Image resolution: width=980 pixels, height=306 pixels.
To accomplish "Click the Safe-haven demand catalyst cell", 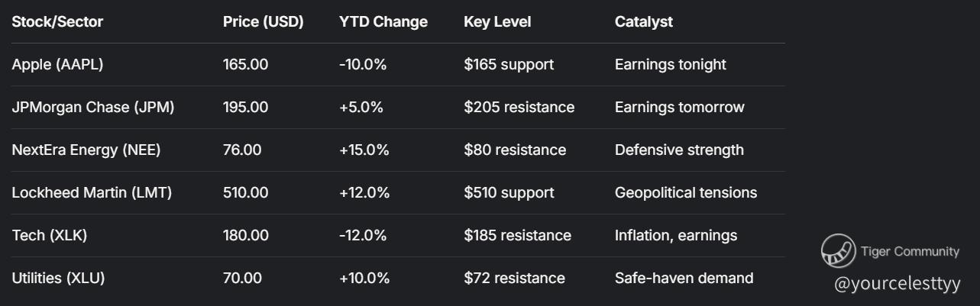I will 684,279.
